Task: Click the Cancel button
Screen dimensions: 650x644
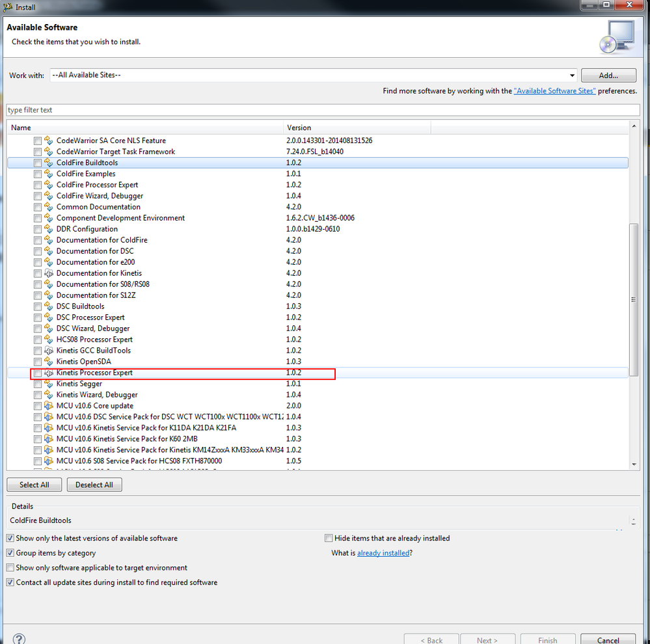Action: [608, 639]
